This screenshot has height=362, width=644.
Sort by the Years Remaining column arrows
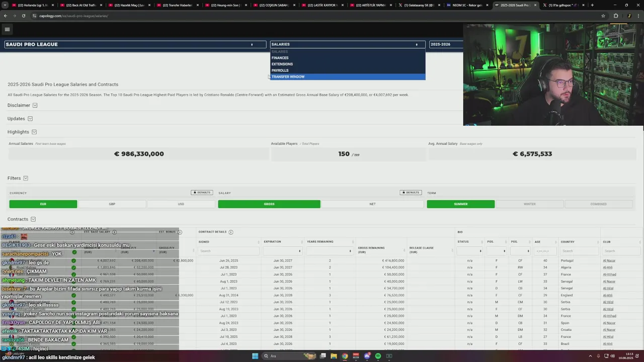(x=354, y=242)
